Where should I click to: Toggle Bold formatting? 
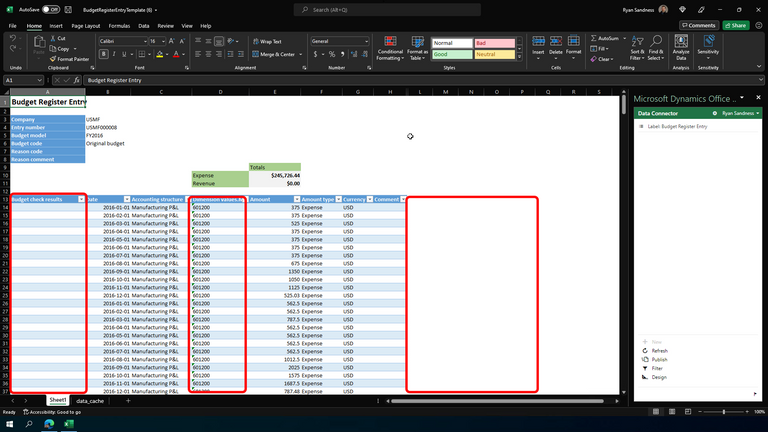pos(103,54)
